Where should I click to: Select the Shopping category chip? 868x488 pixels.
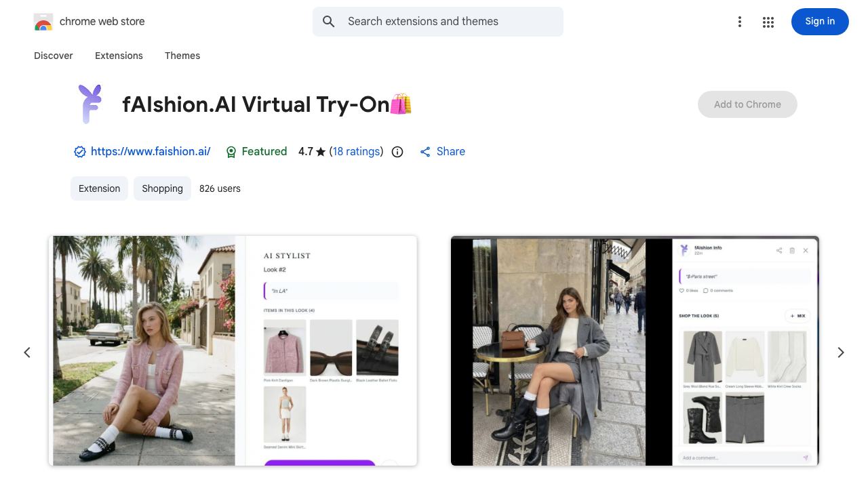[162, 188]
